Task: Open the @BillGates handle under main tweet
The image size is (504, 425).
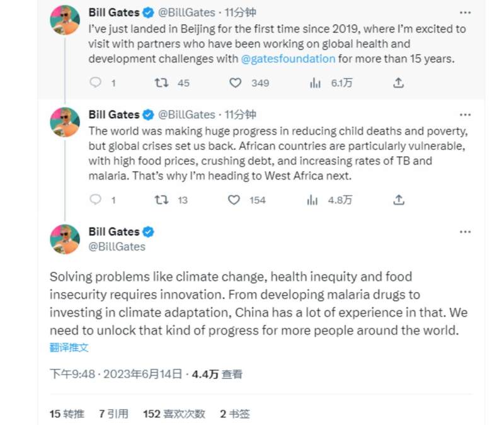Action: pos(117,247)
